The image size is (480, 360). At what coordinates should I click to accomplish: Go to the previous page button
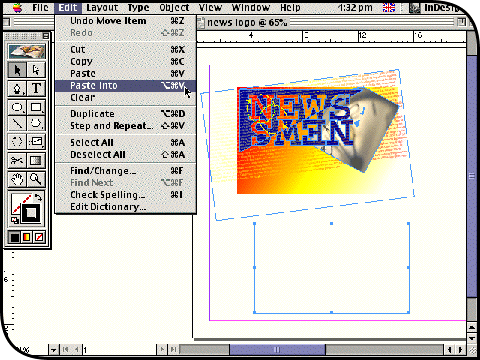click(x=77, y=350)
